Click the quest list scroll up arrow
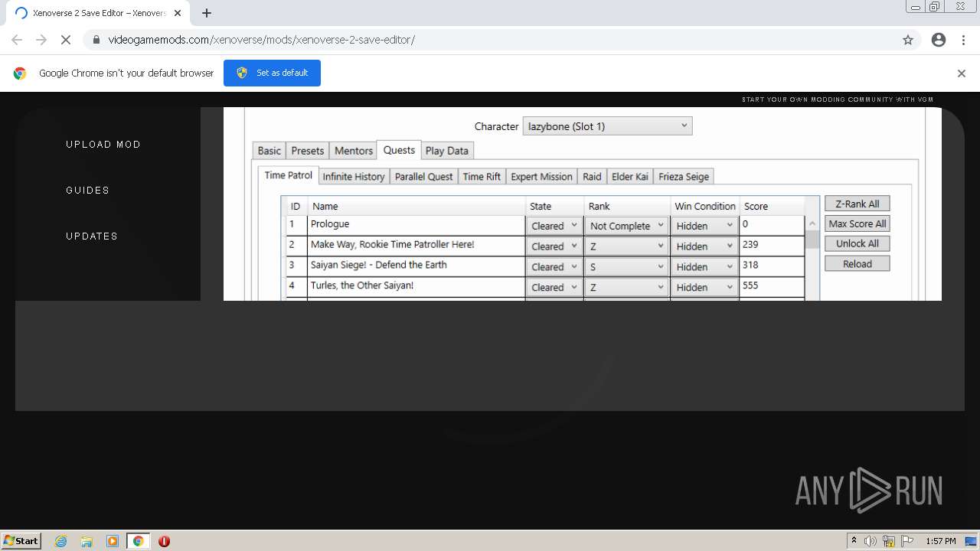This screenshot has width=980, height=551. [x=812, y=223]
